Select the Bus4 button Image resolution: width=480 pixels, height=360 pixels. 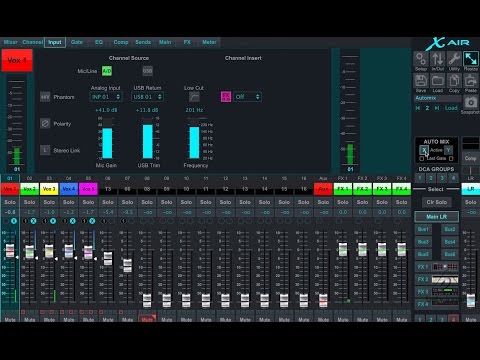click(x=450, y=242)
